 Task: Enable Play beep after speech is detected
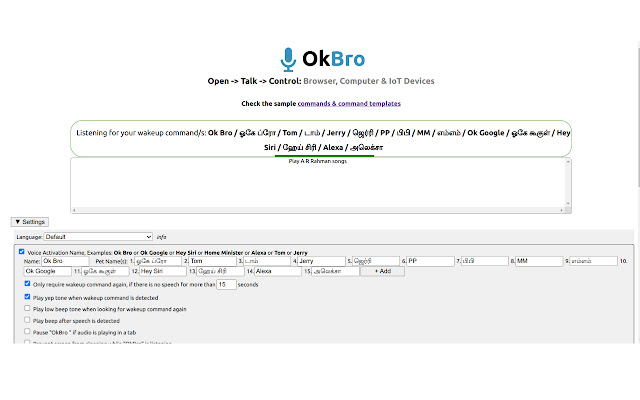tap(27, 320)
